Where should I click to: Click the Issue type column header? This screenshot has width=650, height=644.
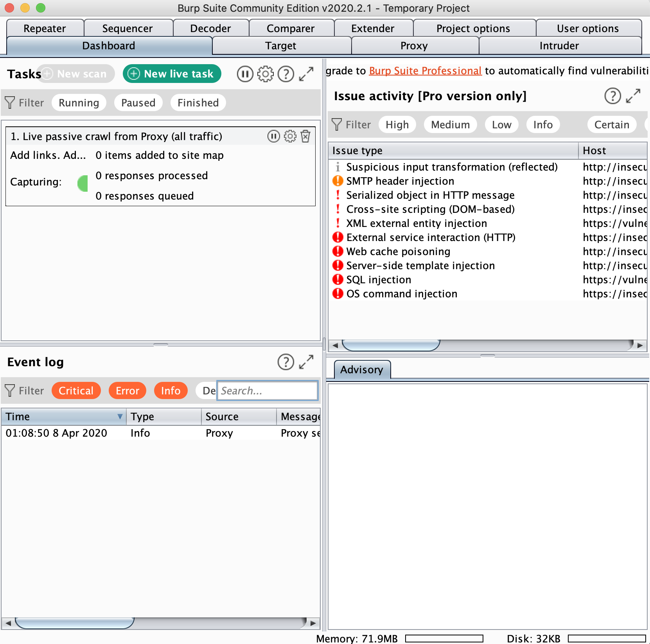click(x=453, y=151)
